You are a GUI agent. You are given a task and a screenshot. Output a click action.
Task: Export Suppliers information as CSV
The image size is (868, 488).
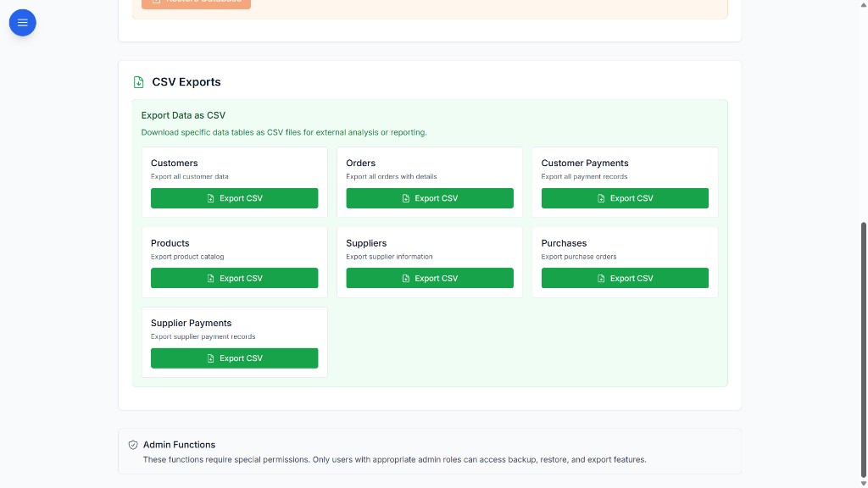tap(430, 278)
